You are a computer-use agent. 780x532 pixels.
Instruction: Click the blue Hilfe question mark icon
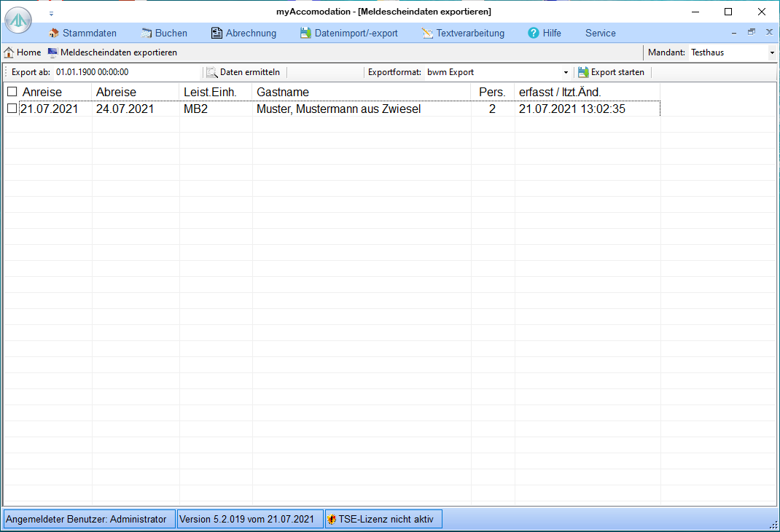(x=534, y=33)
